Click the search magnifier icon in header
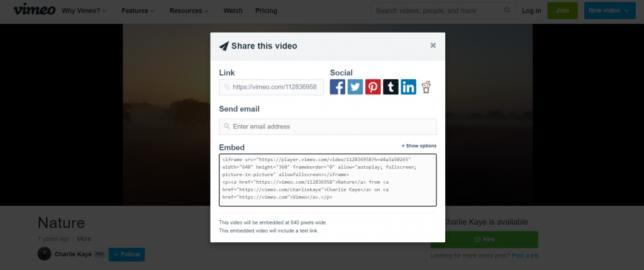 pos(508,10)
